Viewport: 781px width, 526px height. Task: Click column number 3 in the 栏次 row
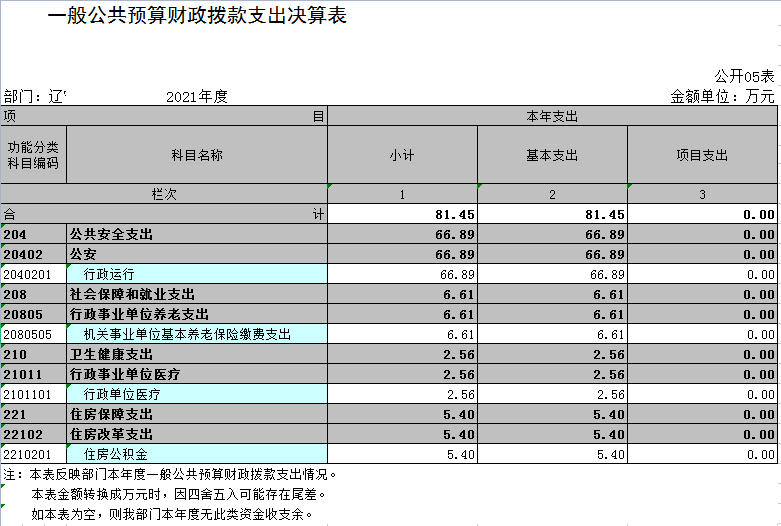tap(702, 194)
